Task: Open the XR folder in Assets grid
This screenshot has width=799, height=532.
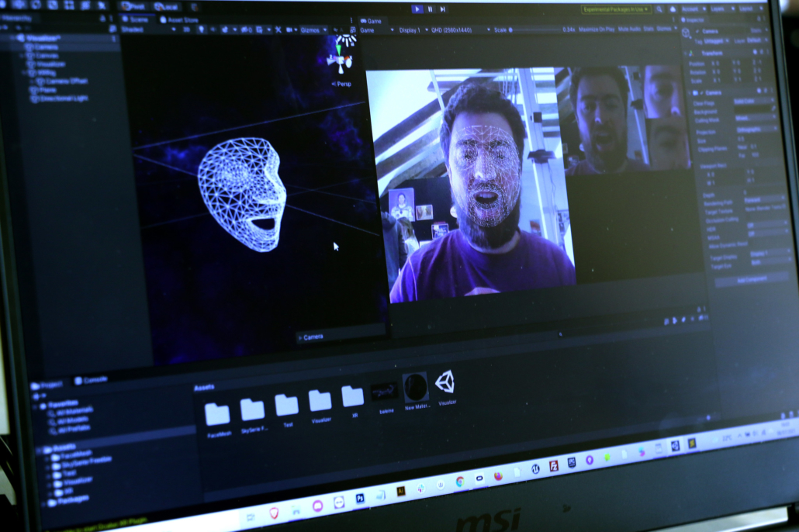Action: click(x=353, y=397)
